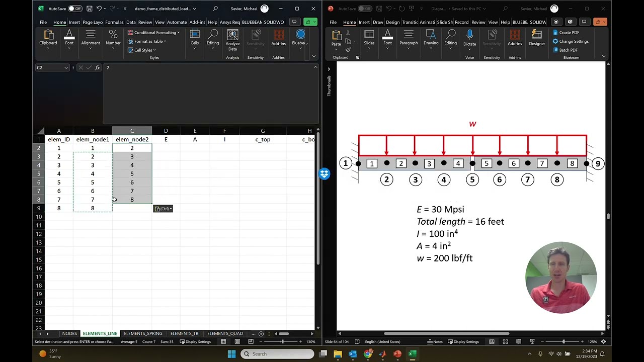Image resolution: width=644 pixels, height=362 pixels.
Task: Adjust the PowerPoint zoom slider
Action: 563,342
